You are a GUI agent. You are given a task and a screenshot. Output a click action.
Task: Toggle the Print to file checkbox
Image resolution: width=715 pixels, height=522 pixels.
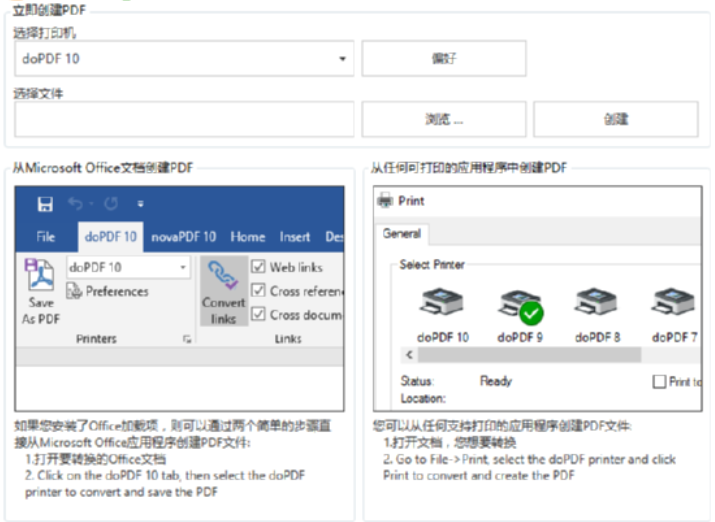click(x=659, y=382)
